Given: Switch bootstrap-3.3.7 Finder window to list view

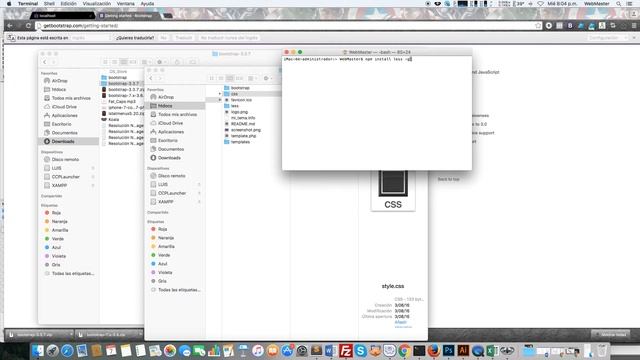Looking at the screenshot, I should (114, 62).
